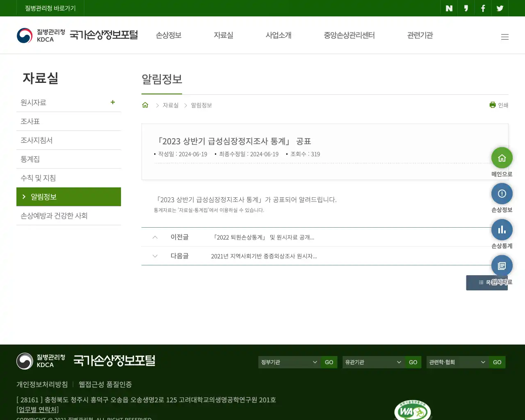Select 조사지침서 in the sidebar

click(68, 140)
